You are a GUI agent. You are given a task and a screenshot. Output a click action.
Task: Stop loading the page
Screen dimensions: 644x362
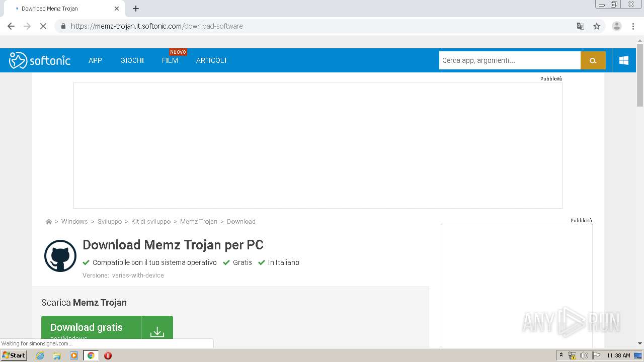[43, 26]
